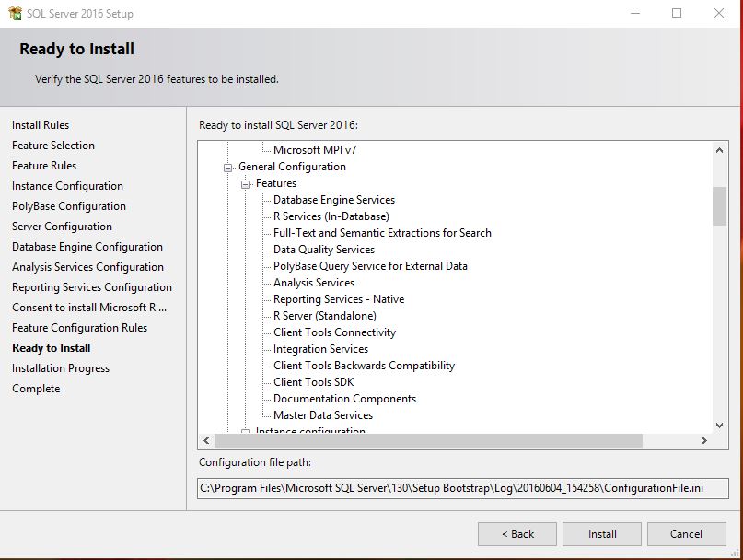The image size is (743, 560).
Task: Select the R Server (Standalone) entry
Action: pyautogui.click(x=324, y=316)
